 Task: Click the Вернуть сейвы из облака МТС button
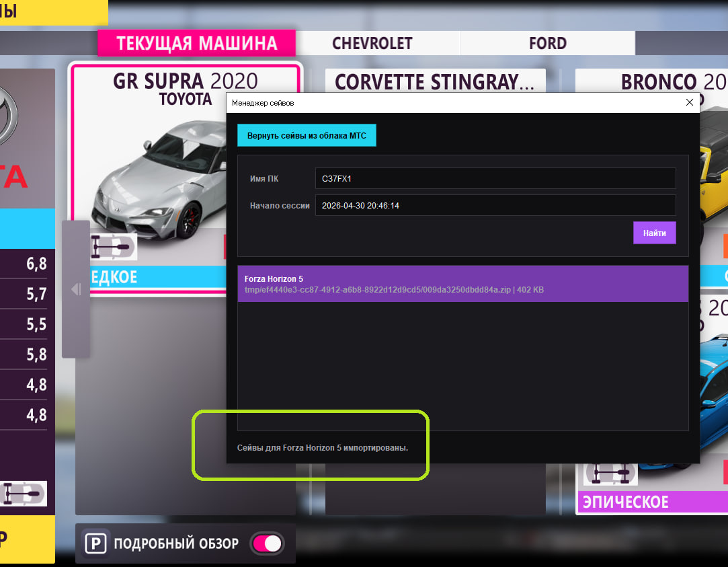click(x=307, y=135)
